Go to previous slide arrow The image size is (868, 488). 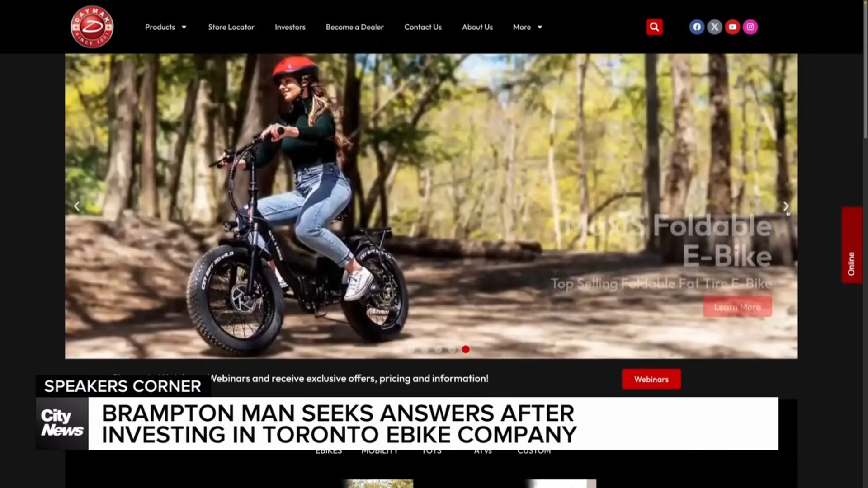point(77,206)
